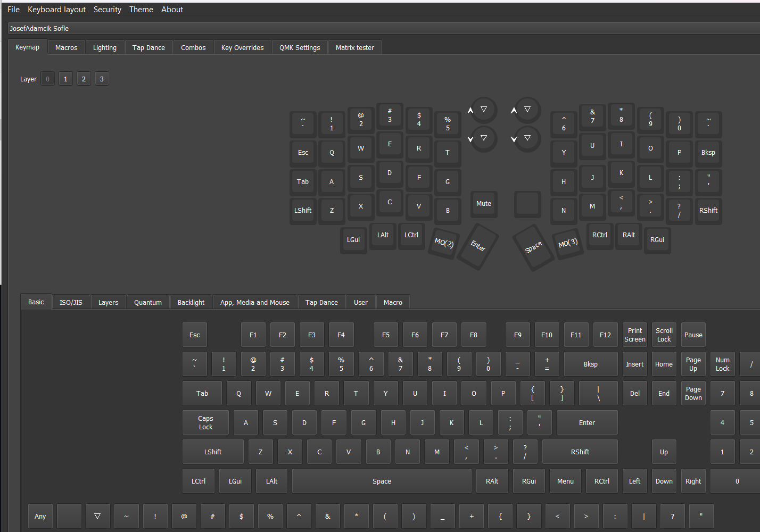Screen dimensions: 760x532
Task: Switch to layer 3
Action: pyautogui.click(x=102, y=79)
